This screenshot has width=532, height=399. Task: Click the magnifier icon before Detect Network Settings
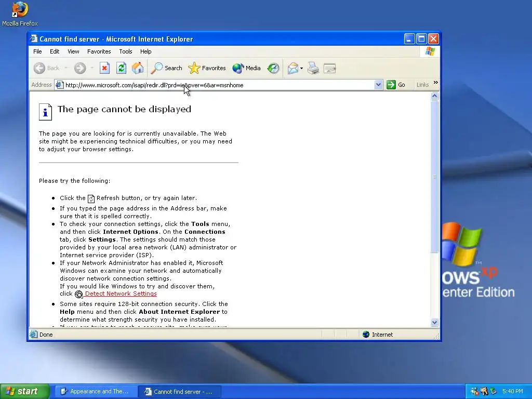click(79, 294)
